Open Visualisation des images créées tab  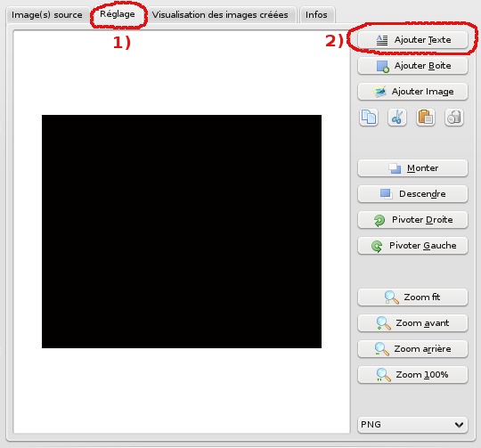220,15
